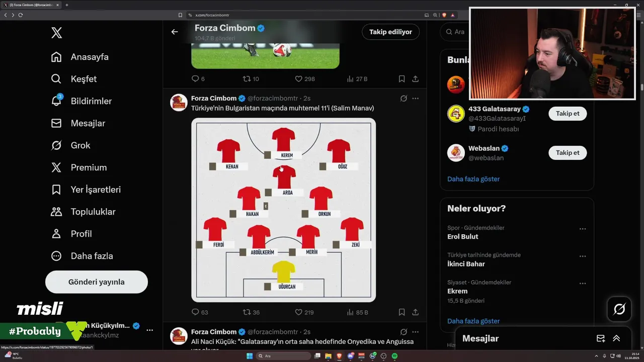Open File Explorer from the taskbar
Screen dimensions: 644x362
(x=328, y=356)
